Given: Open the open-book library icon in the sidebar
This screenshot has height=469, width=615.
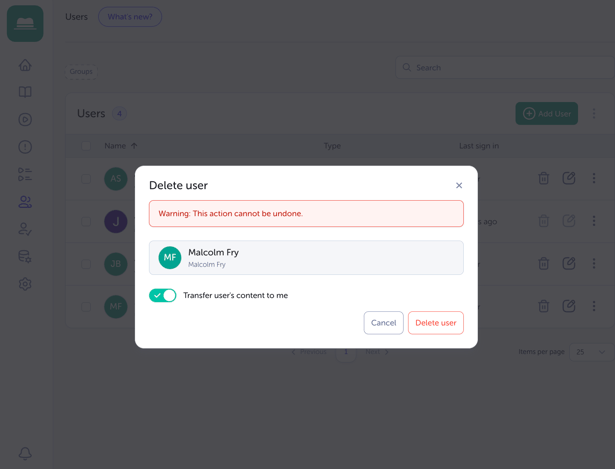Looking at the screenshot, I should click(25, 92).
